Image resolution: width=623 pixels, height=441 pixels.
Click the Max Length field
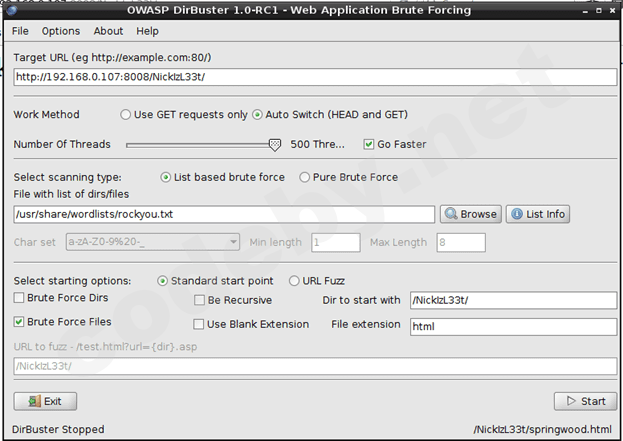coord(461,242)
